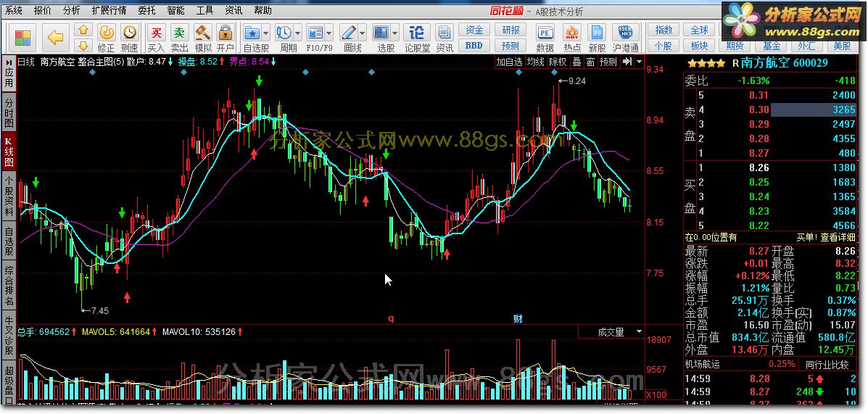The image size is (868, 414).
Task: Click the 南方航空 600029 stock title
Action: tap(784, 63)
